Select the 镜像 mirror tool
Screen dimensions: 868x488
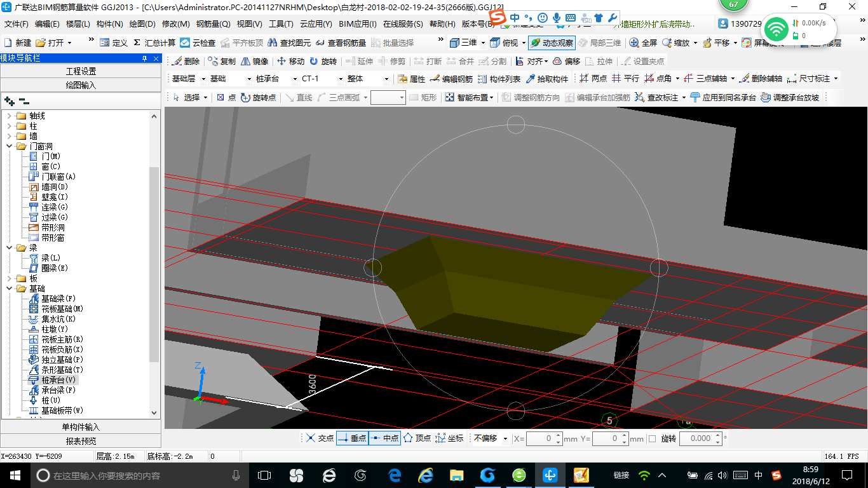[255, 61]
